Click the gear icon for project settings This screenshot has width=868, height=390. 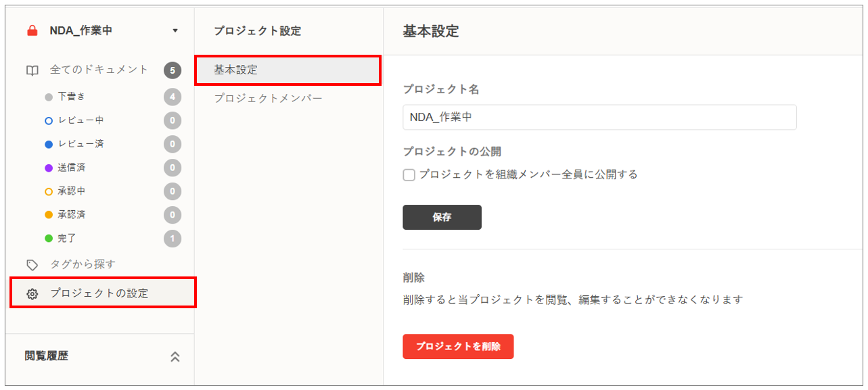coord(32,293)
